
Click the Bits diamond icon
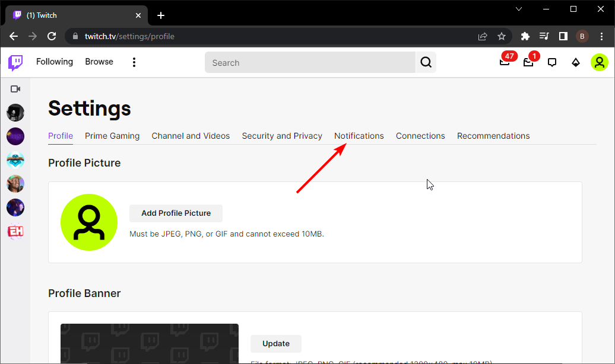[x=576, y=62]
